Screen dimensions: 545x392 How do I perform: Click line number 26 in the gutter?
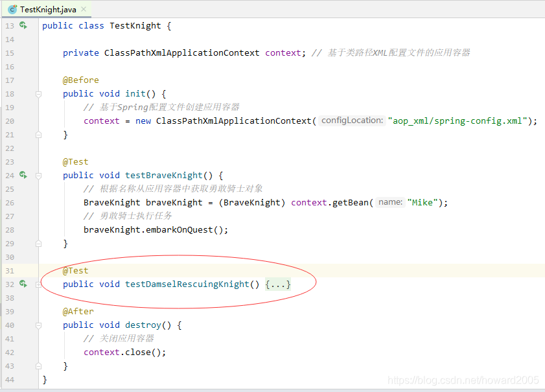(10, 203)
